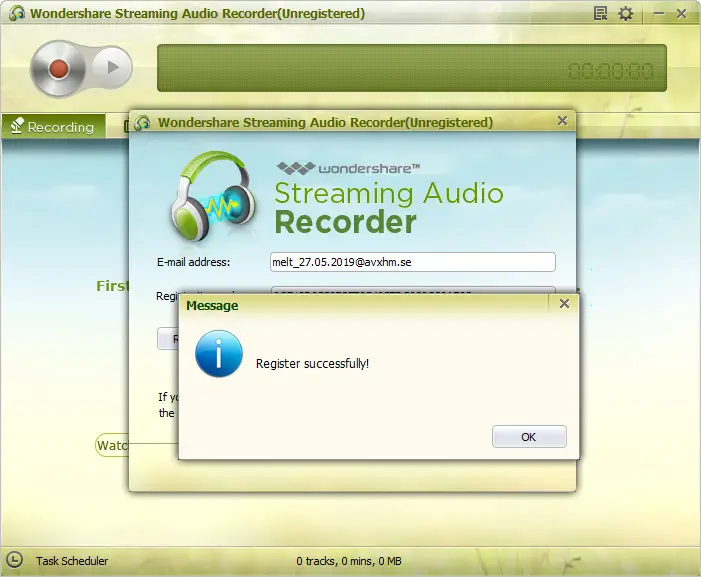Minimize the main recorder window
The image size is (701, 577).
[659, 13]
